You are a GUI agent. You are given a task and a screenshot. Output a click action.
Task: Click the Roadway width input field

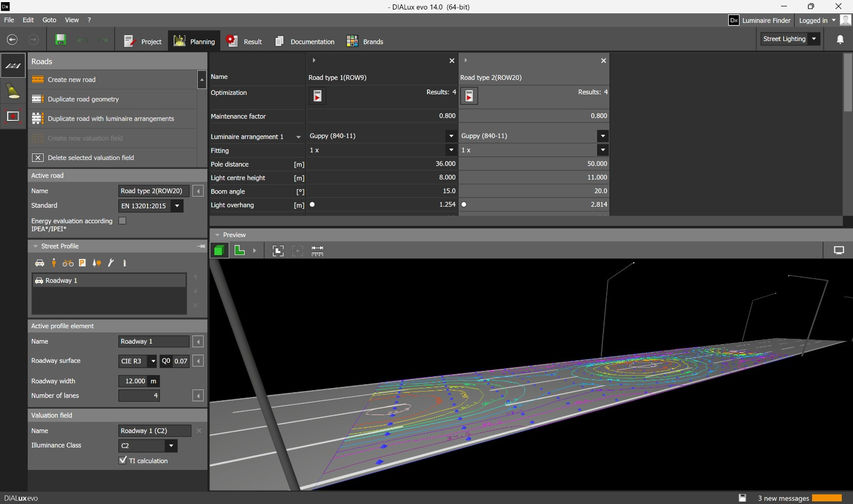(132, 381)
